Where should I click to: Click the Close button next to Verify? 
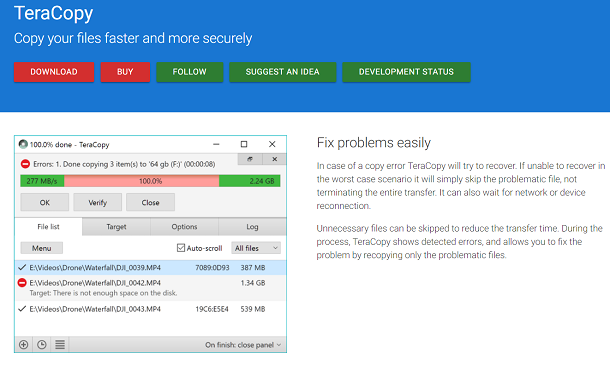(150, 202)
